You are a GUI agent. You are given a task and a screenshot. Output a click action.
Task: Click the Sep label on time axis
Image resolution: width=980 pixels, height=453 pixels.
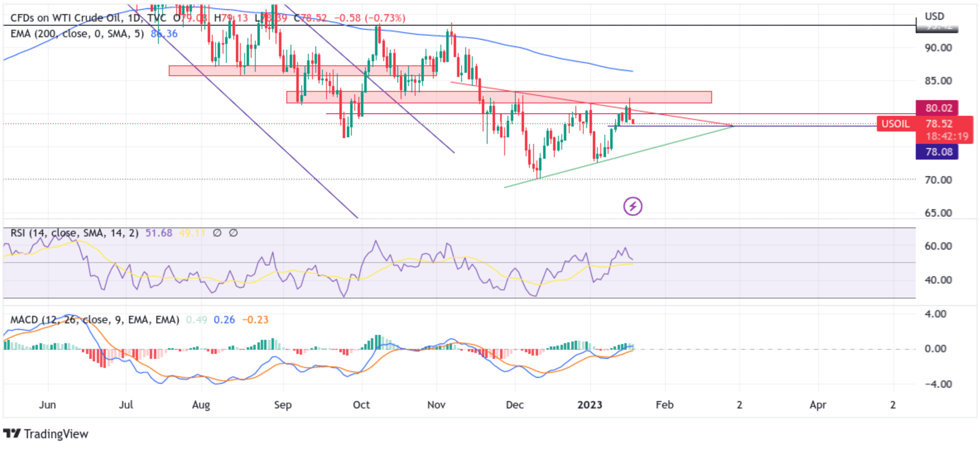(x=283, y=405)
